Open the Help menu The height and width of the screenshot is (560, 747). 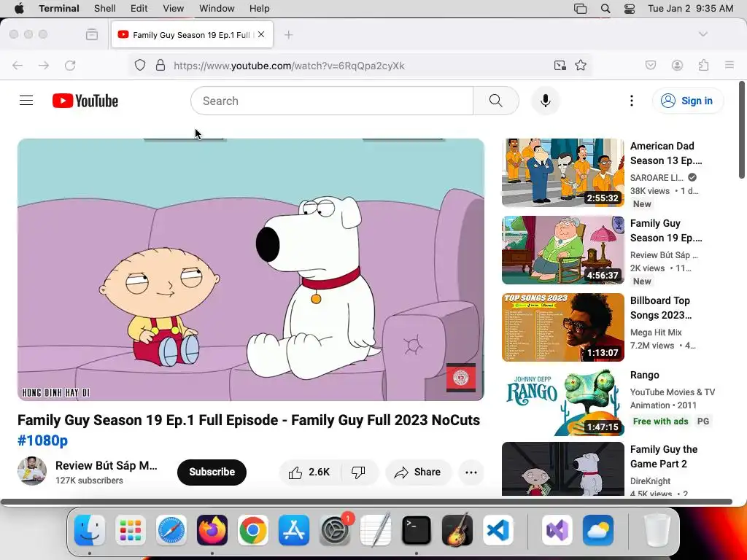click(x=259, y=8)
